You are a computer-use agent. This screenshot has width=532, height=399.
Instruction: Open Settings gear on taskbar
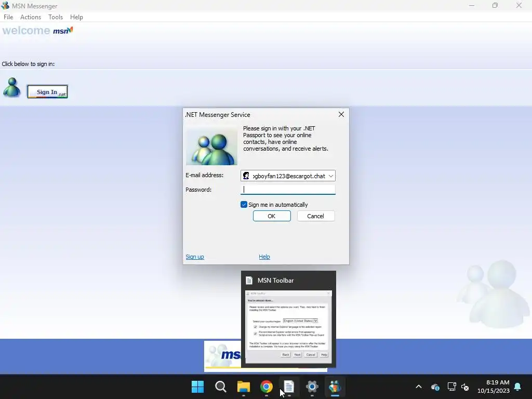point(312,387)
